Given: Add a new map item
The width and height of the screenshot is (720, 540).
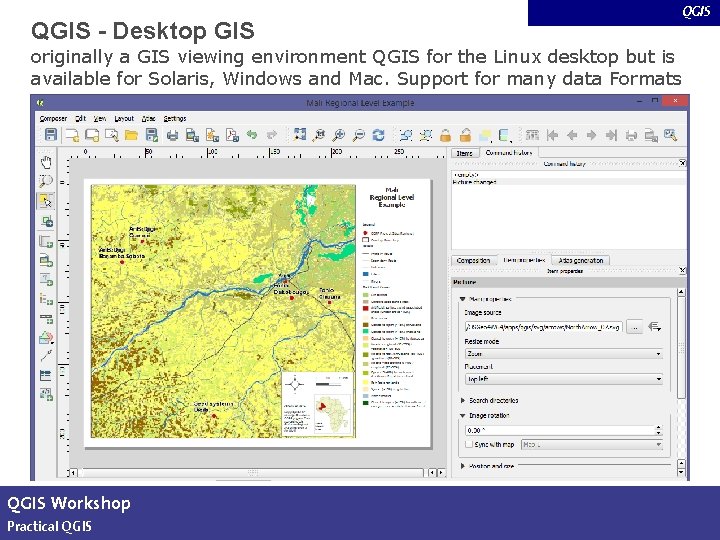Looking at the screenshot, I should point(46,241).
